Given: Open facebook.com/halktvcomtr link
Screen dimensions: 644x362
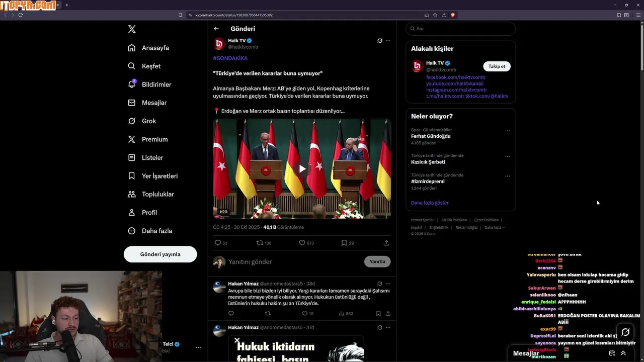Looking at the screenshot, I should coord(456,77).
